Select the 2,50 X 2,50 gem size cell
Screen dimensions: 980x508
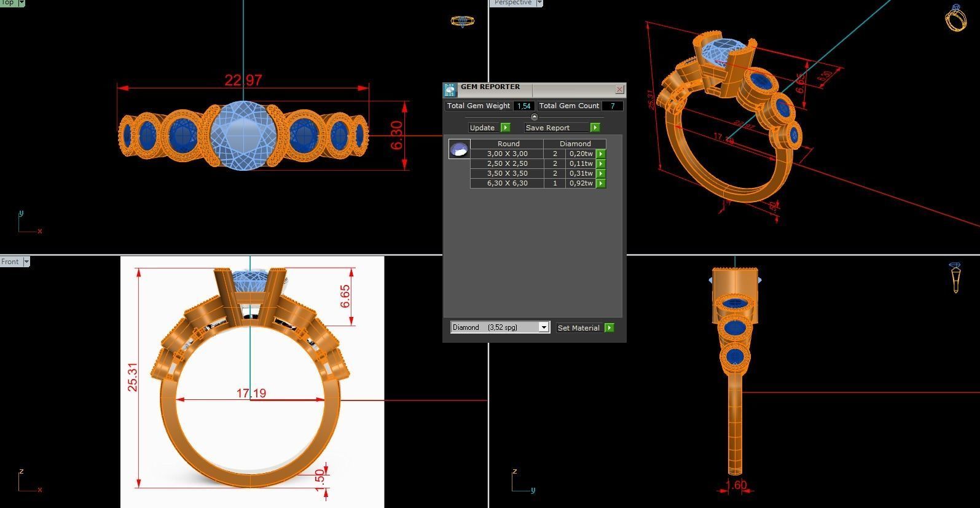click(x=507, y=163)
